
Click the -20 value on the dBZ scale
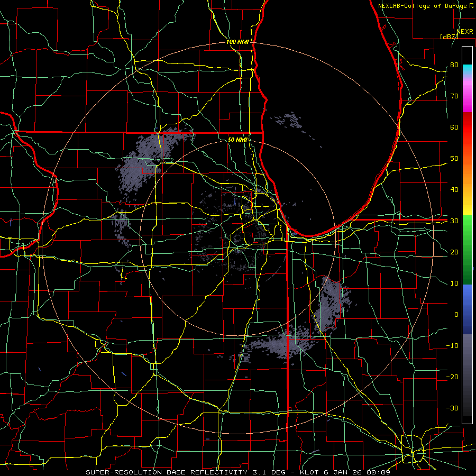click(x=452, y=377)
